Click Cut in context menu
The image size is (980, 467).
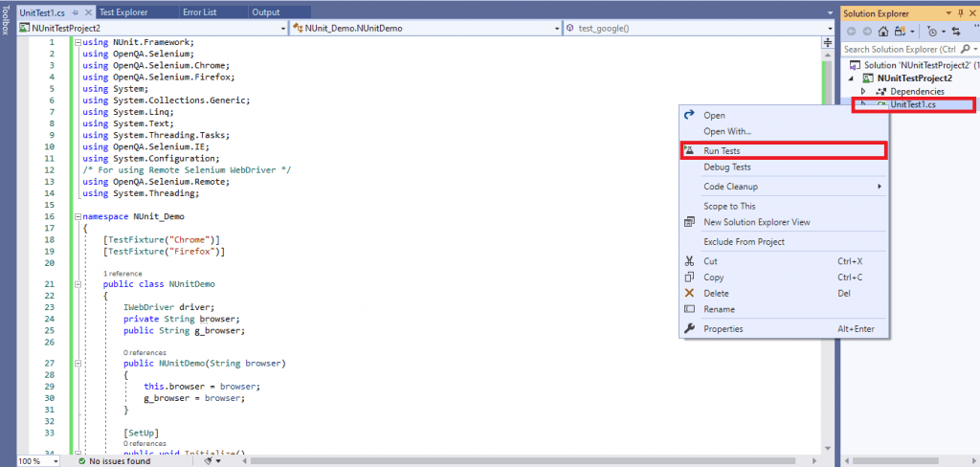[784, 261]
